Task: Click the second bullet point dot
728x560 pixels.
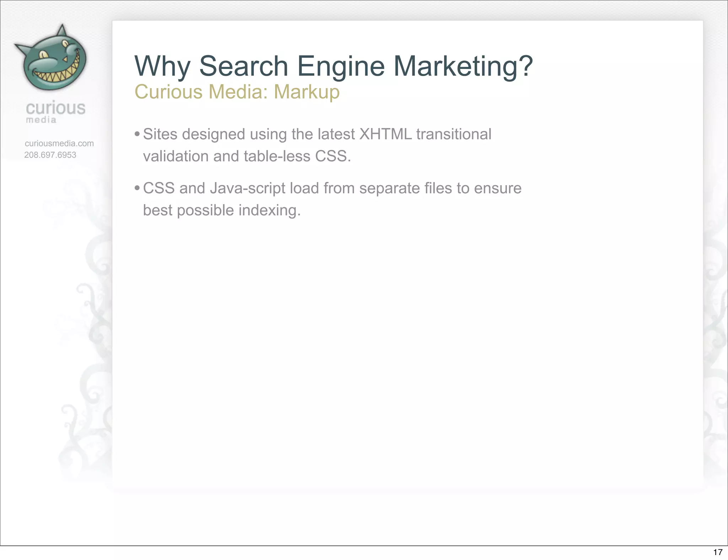Action: pyautogui.click(x=137, y=188)
